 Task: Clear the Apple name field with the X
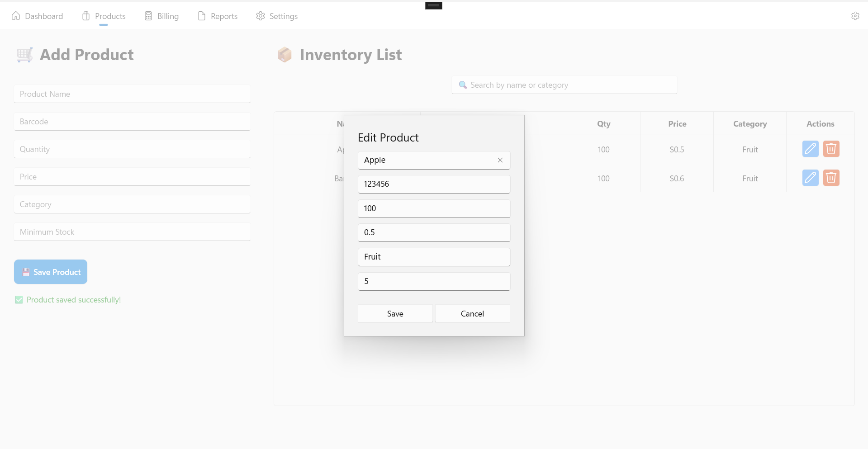point(500,160)
